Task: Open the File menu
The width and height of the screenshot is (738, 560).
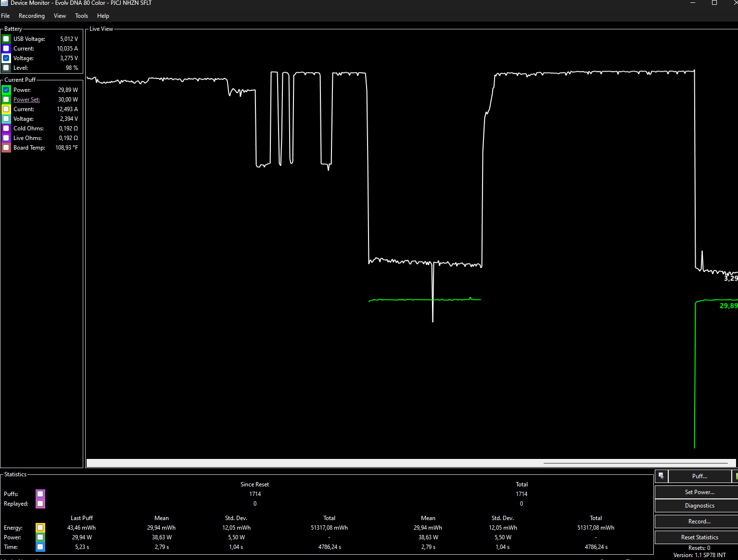Action: click(6, 16)
